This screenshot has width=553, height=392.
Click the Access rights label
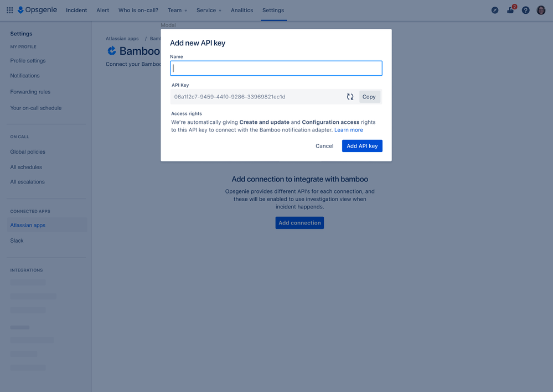pos(186,113)
